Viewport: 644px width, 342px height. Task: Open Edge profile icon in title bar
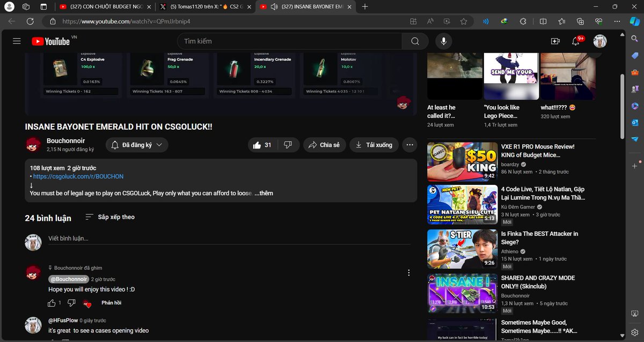[x=9, y=6]
